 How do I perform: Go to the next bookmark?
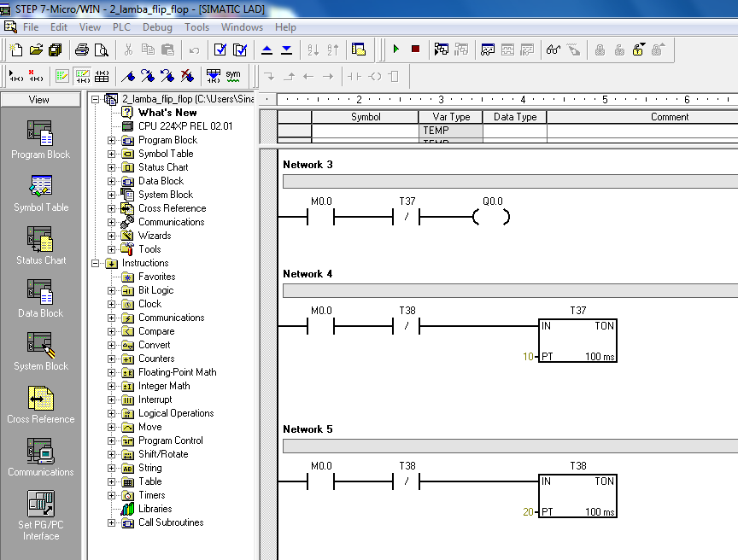coord(148,76)
